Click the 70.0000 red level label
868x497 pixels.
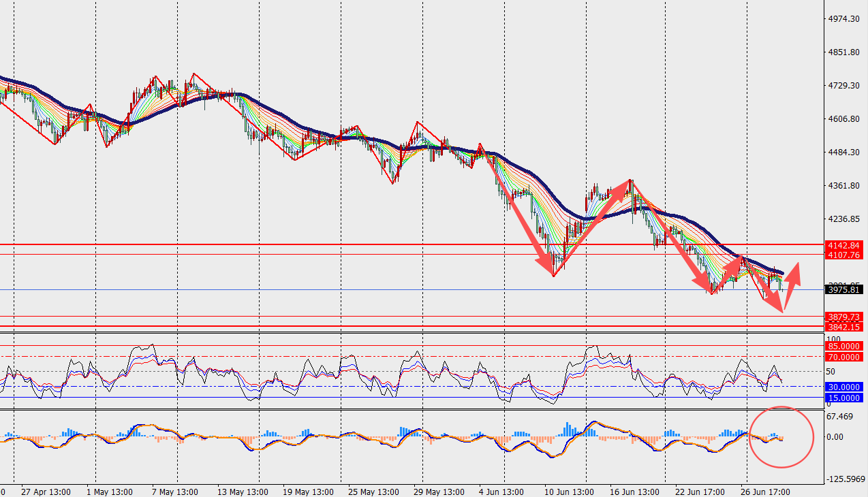(843, 357)
